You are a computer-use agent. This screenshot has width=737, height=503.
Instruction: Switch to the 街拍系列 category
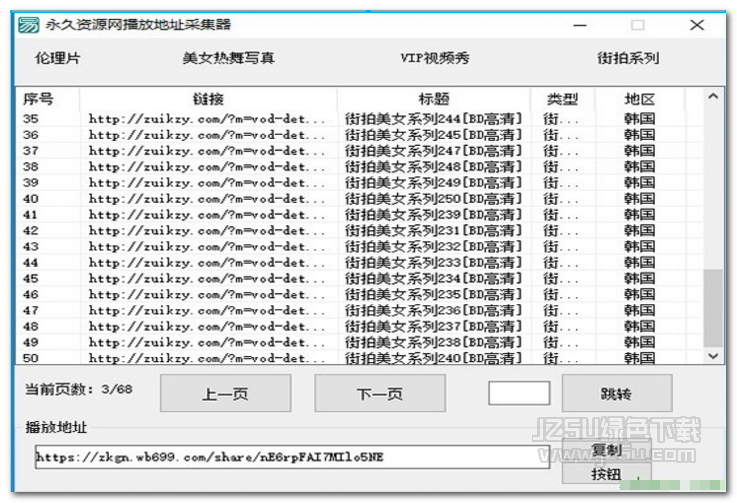(627, 58)
